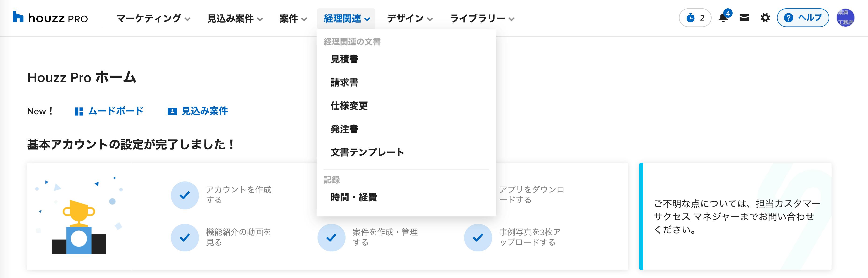
Task: Open the notifications bell icon
Action: point(723,17)
